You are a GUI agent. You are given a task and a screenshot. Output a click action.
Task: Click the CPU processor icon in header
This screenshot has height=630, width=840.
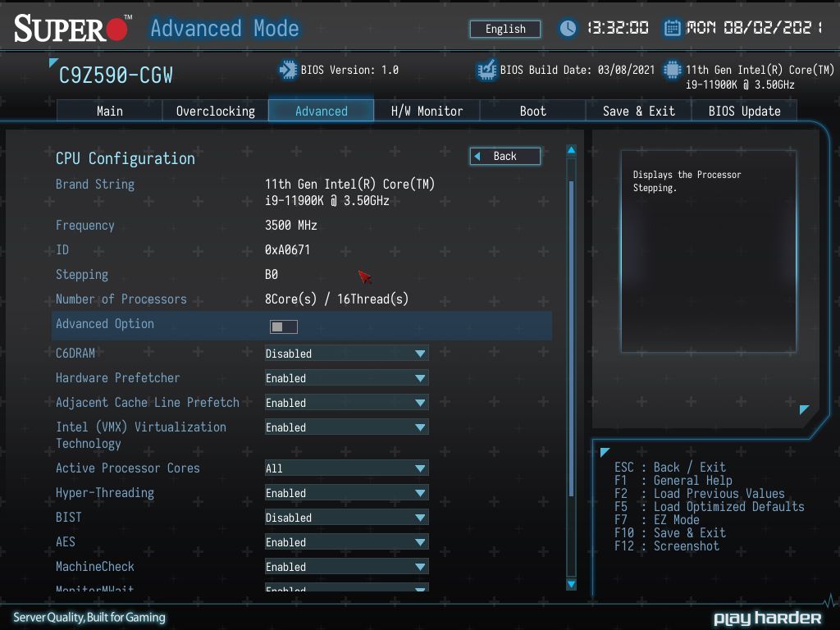[672, 71]
